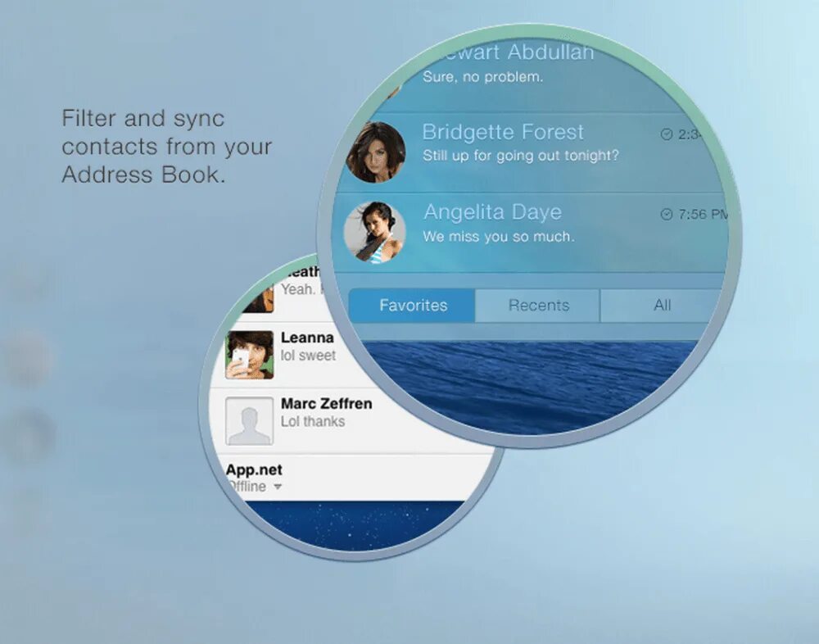819x644 pixels.
Task: Click Leanna's profile picture
Action: pos(249,355)
